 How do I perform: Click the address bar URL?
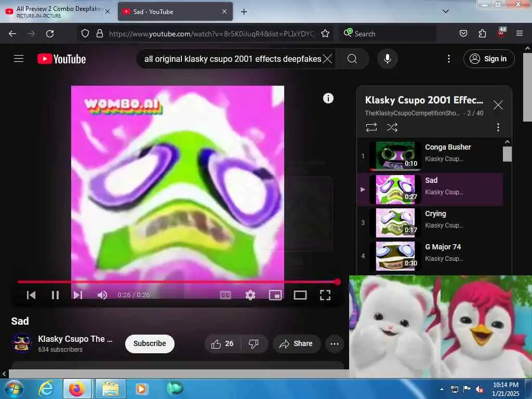click(212, 34)
